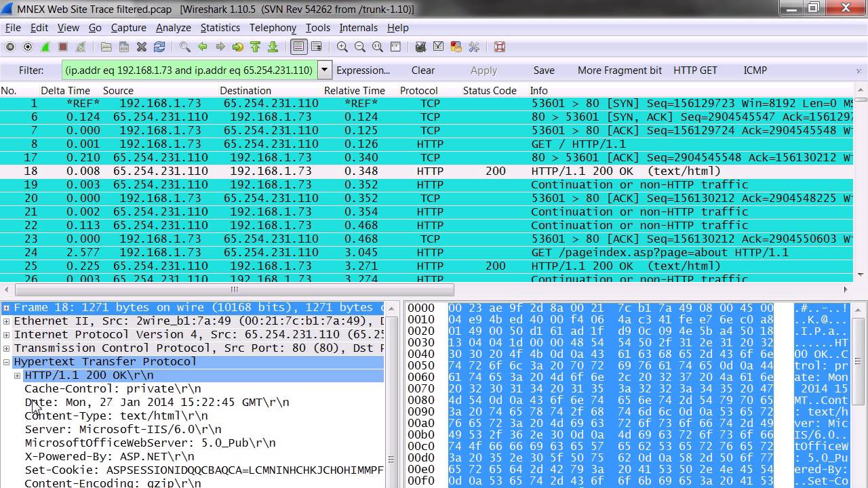Viewport: 868px width, 488px height.
Task: Open the File menu
Action: (x=13, y=28)
